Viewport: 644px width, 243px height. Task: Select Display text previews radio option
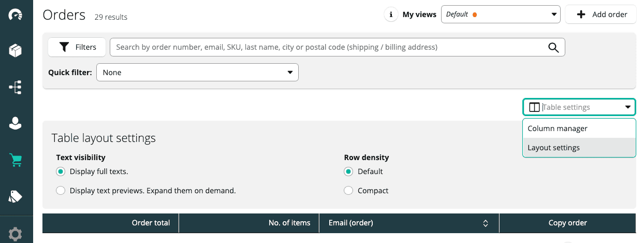coord(61,191)
